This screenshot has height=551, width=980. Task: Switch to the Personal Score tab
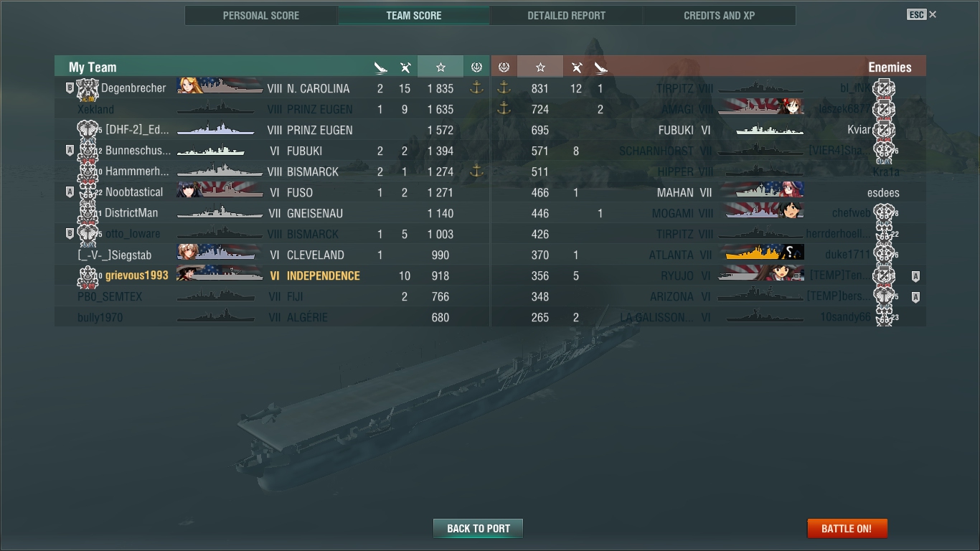pos(261,15)
